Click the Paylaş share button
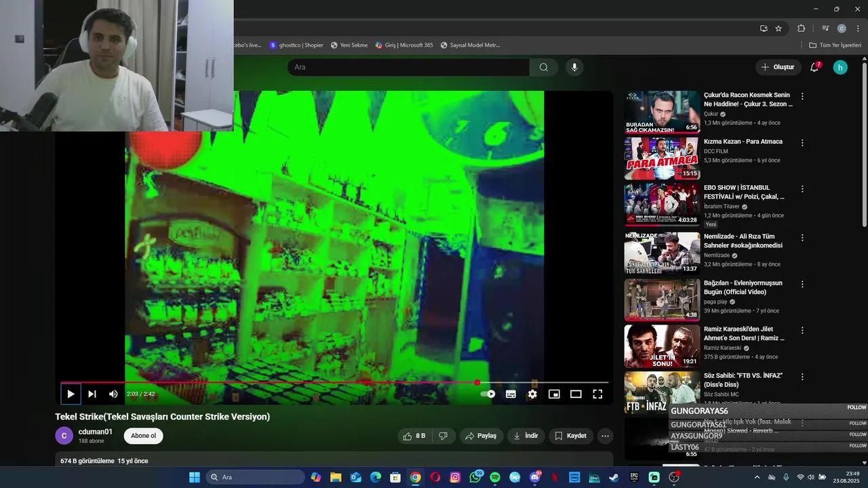Viewport: 868px width, 488px height. 481,436
